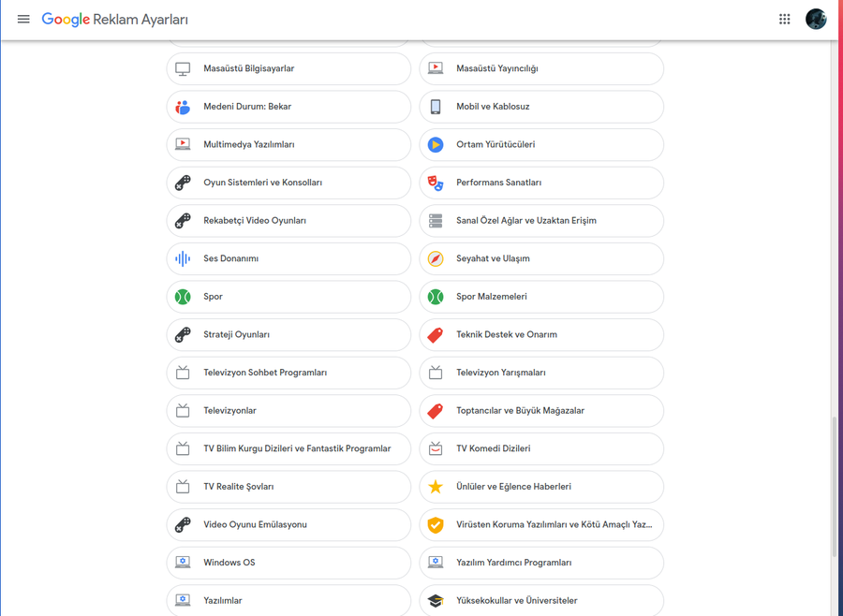This screenshot has height=616, width=843.
Task: Click the red price tag icon for Teknik Destek
Action: [436, 334]
